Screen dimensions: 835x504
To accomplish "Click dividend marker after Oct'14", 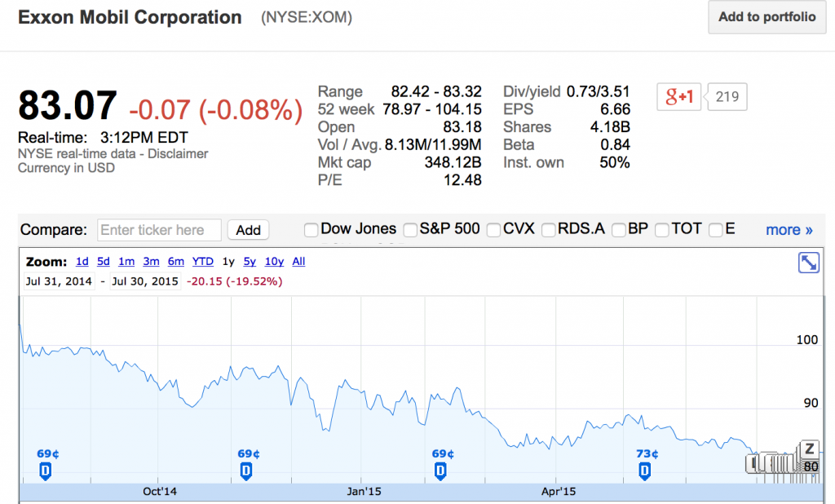I will click(245, 470).
